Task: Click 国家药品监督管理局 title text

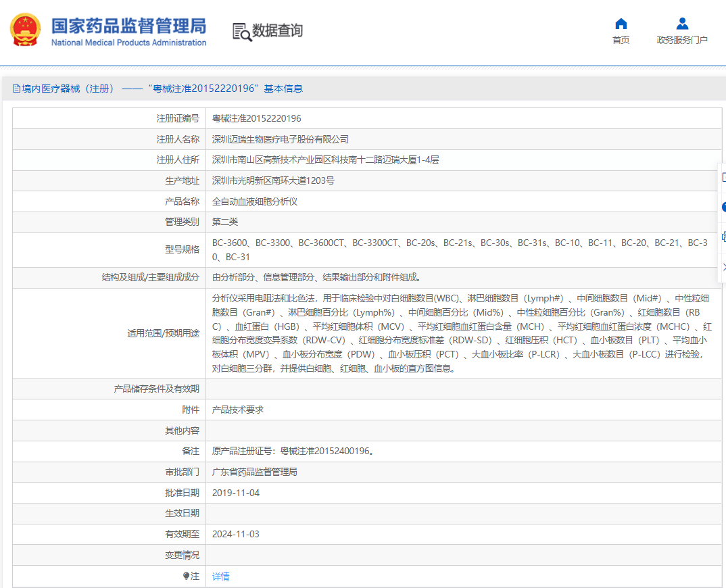Action: [128, 26]
